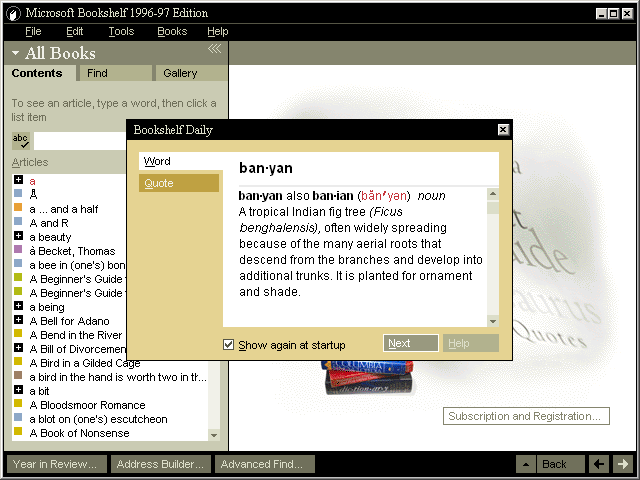Open the Help menu
The image size is (640, 480).
coord(218,31)
